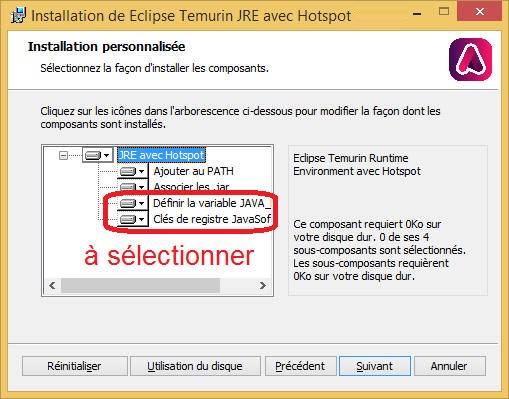Screen dimensions: 509x399
Task: Click 'Sélectionnez la façon d'installer les composants.' text
Action: (154, 68)
